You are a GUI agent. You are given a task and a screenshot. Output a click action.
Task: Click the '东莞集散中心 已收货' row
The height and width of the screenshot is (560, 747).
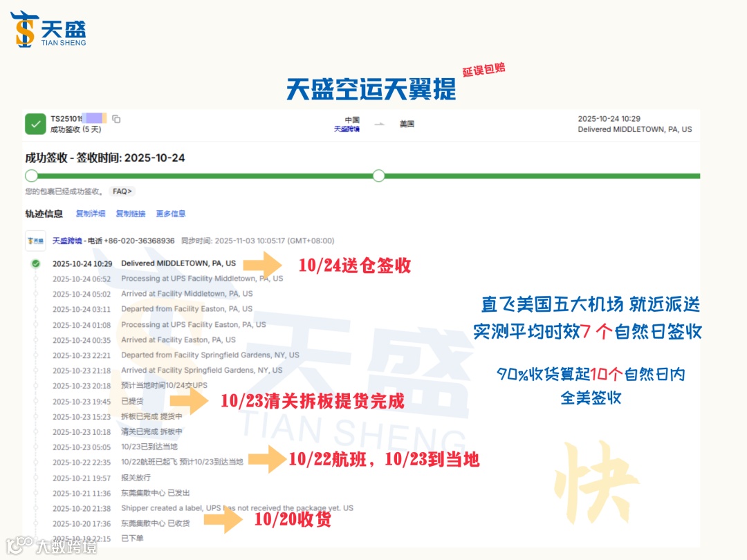coord(121,524)
